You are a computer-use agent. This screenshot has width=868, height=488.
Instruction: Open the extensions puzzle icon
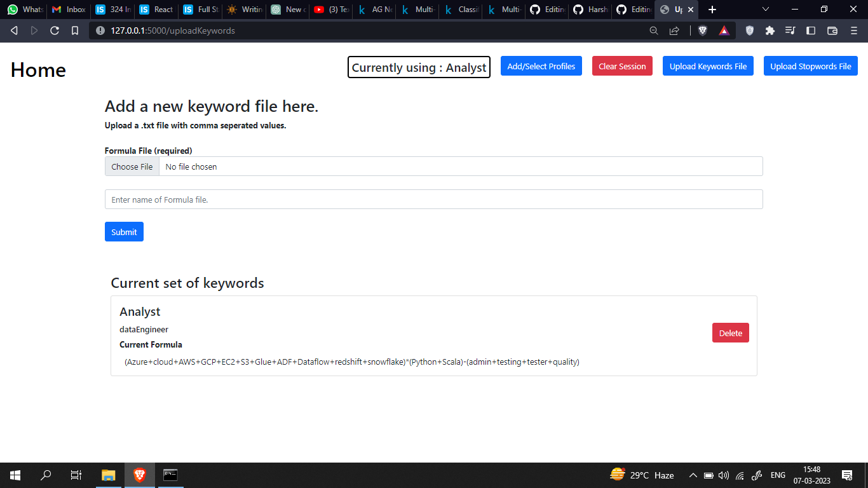click(x=770, y=30)
